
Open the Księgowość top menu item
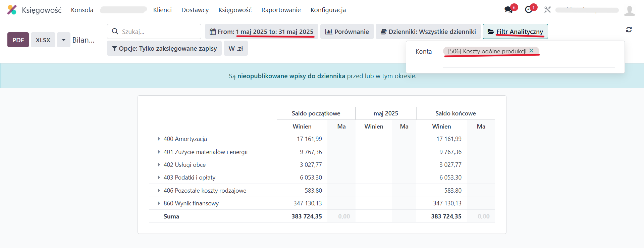point(235,10)
